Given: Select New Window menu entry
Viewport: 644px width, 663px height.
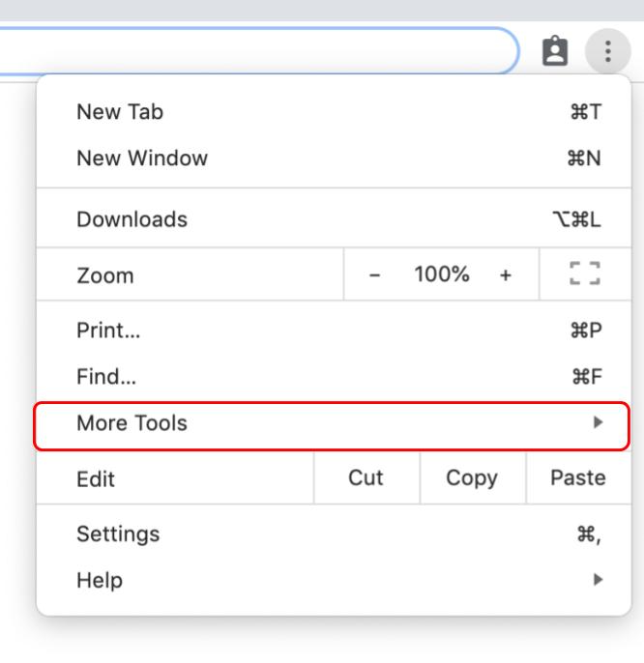Looking at the screenshot, I should [x=334, y=159].
